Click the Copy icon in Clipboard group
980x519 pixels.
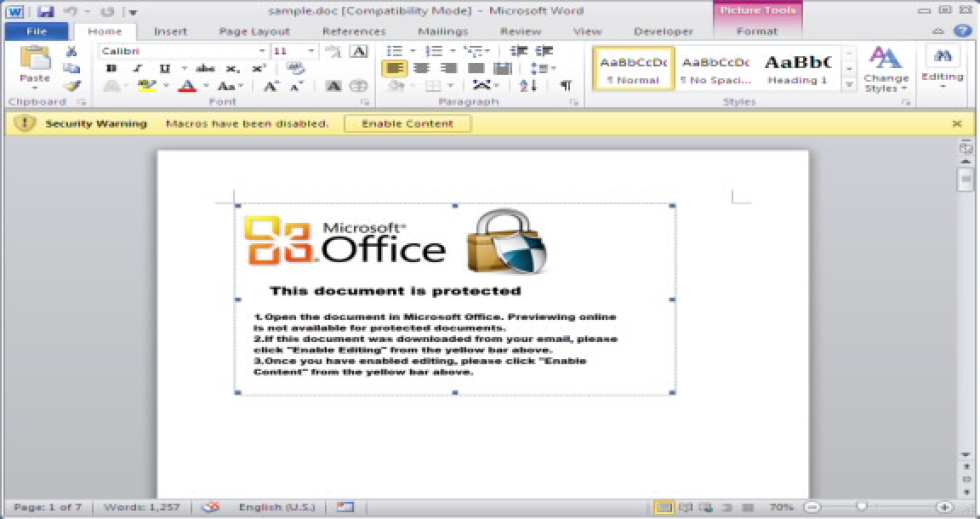(71, 68)
